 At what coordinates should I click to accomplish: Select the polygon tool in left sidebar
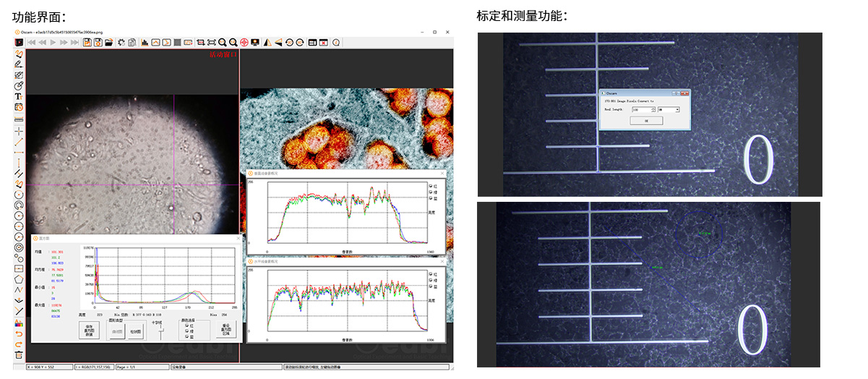19,278
